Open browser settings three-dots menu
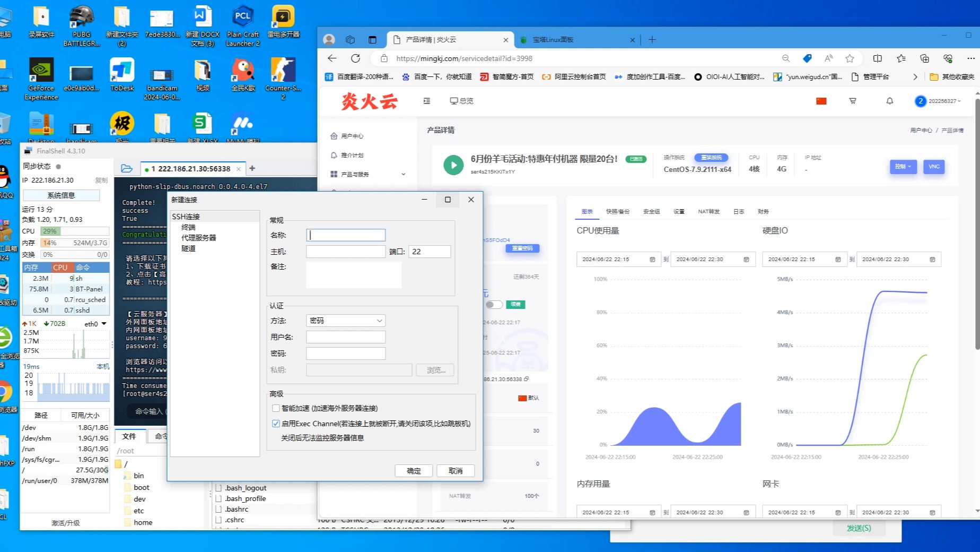 click(x=970, y=58)
